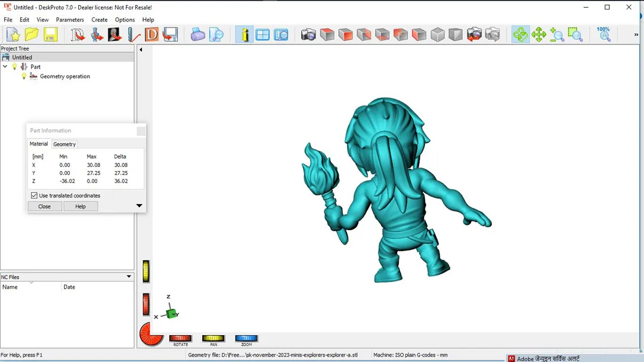644x362 pixels.
Task: Collapse side panel with the left-pointing triangle
Action: point(141,49)
